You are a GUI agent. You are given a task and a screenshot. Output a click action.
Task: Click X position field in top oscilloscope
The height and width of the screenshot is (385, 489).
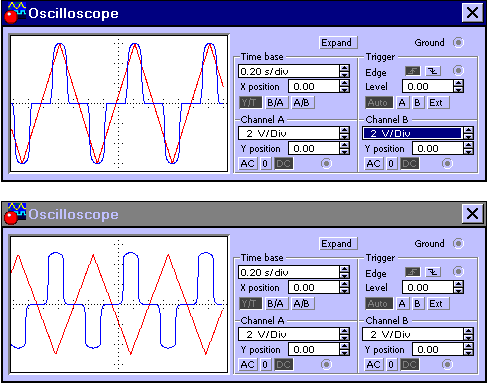314,87
